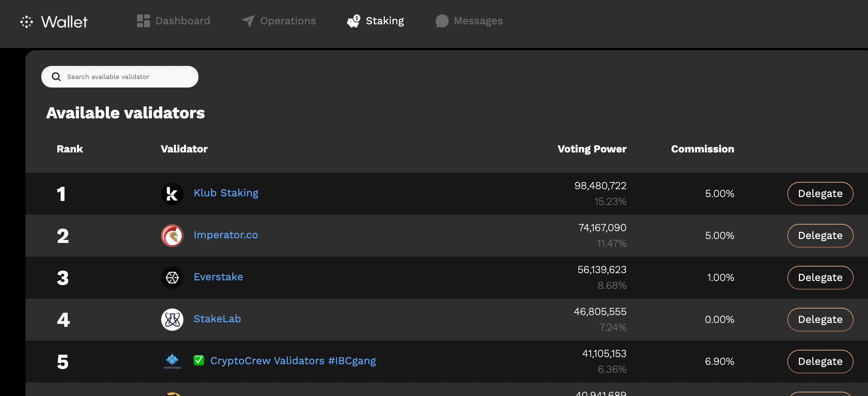
Task: Open Imperator.co validator link
Action: (226, 235)
